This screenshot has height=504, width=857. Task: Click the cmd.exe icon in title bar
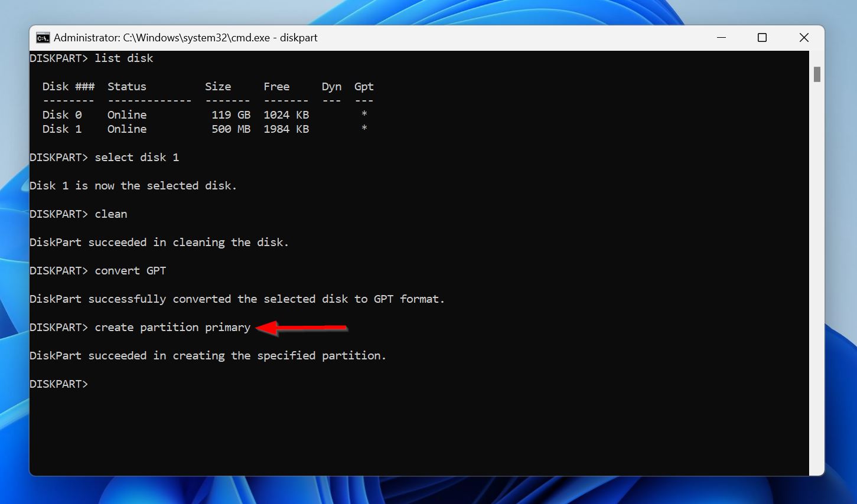click(43, 37)
